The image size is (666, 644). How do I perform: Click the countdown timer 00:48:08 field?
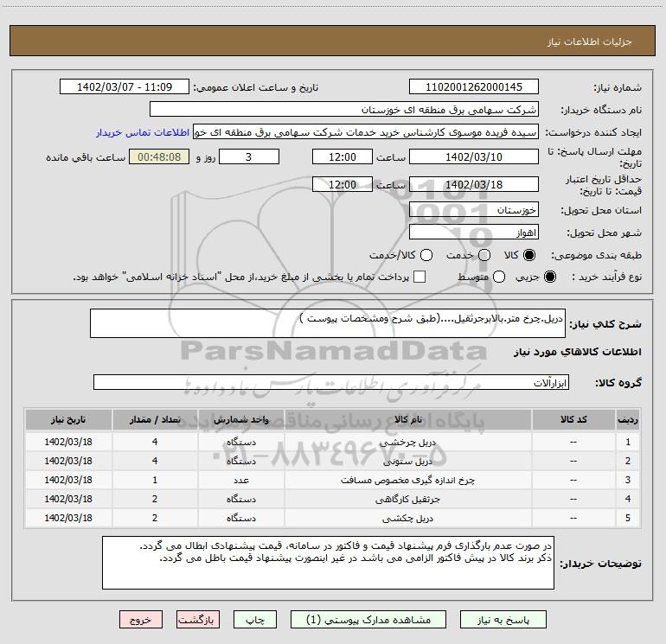coord(159,157)
